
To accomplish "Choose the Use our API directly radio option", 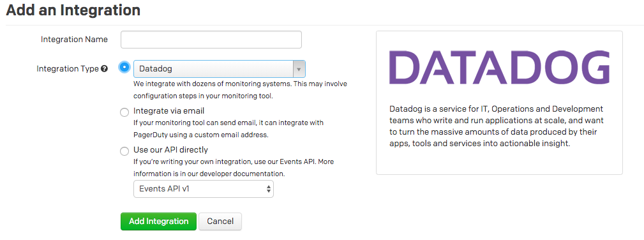I will (124, 151).
